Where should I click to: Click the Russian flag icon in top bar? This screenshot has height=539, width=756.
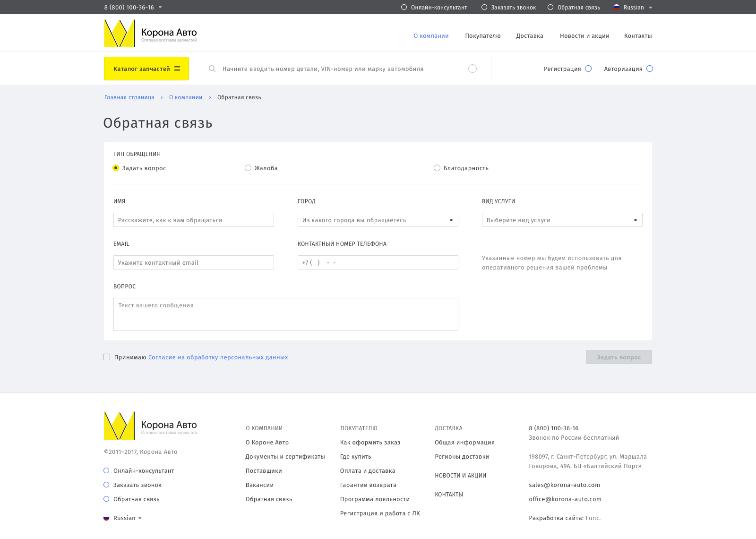[x=617, y=7]
